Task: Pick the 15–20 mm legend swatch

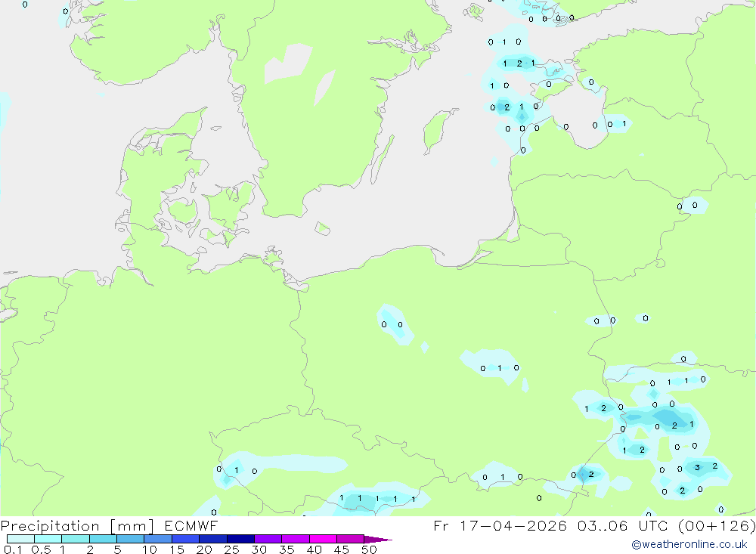Action: pos(186,539)
